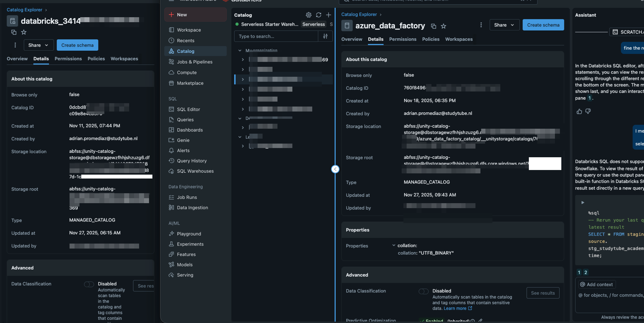Select the Genie sidebar icon
The image size is (644, 323).
pyautogui.click(x=171, y=140)
